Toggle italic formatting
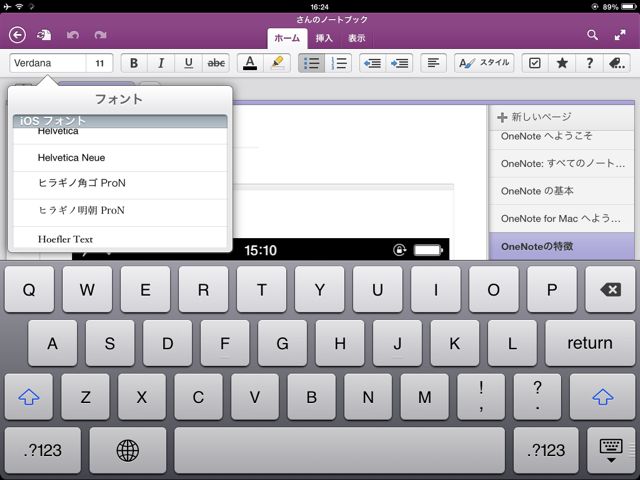This screenshot has width=640, height=480. click(x=161, y=63)
